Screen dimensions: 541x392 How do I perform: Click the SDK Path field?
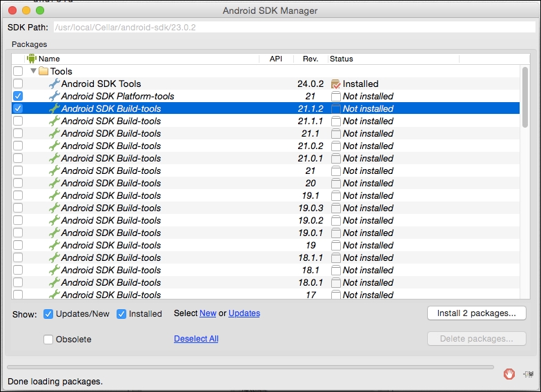click(294, 28)
